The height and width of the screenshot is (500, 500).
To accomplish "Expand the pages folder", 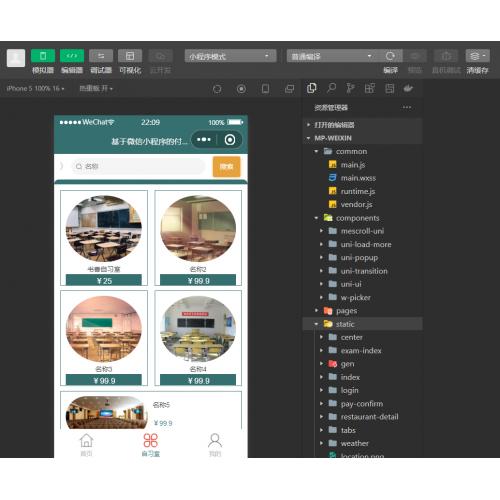I will [363, 311].
